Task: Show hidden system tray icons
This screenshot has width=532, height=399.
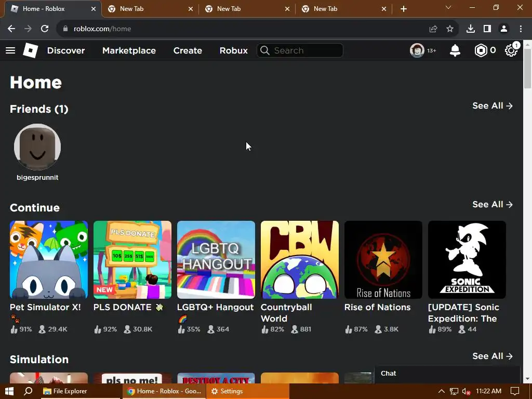Action: click(442, 391)
